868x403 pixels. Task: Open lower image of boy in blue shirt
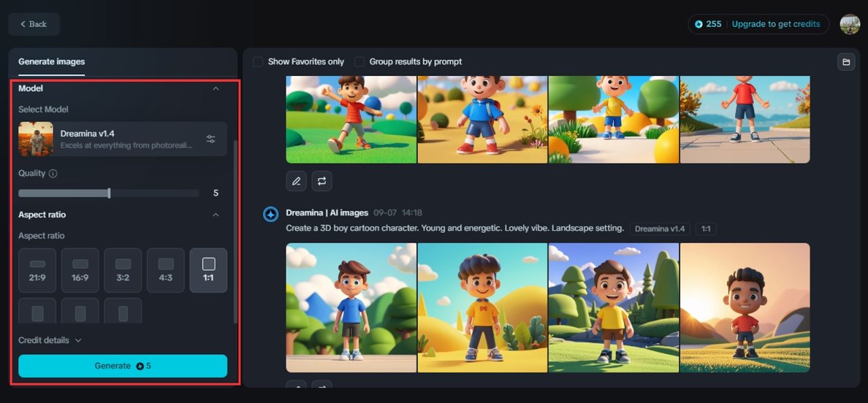351,307
